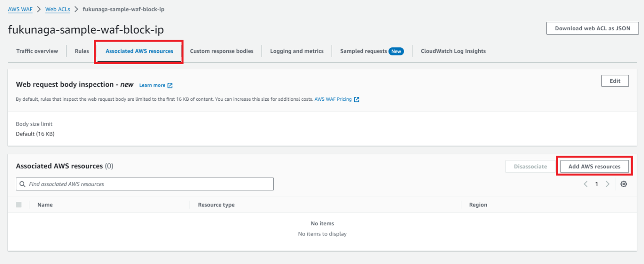Viewport: 644px width, 264px height.
Task: Select the Logging and metrics tab
Action: click(297, 51)
